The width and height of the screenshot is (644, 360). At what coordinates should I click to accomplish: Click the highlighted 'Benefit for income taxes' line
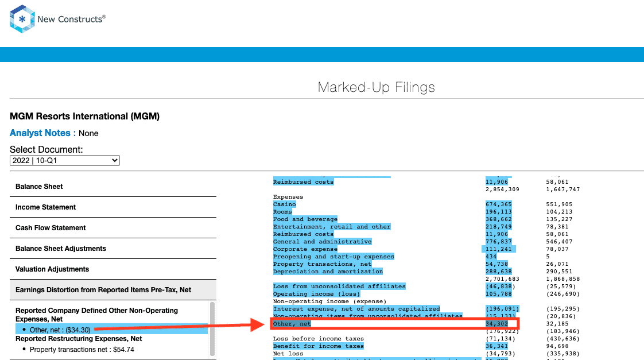click(319, 346)
